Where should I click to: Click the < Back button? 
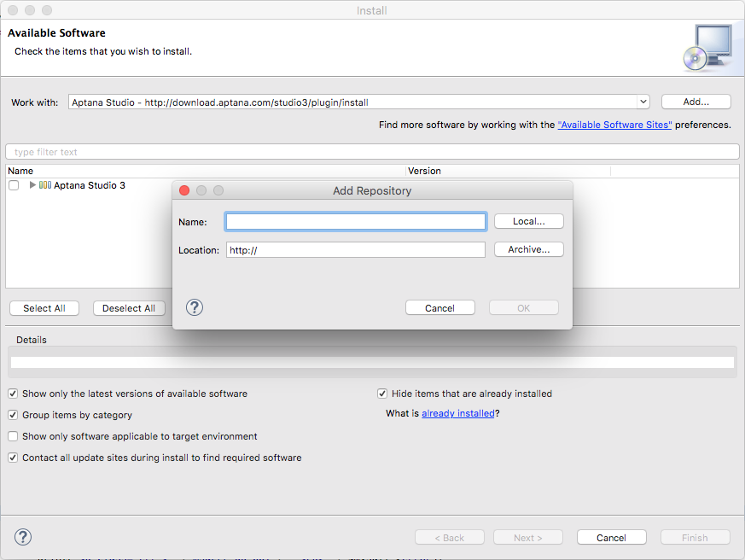(x=450, y=538)
